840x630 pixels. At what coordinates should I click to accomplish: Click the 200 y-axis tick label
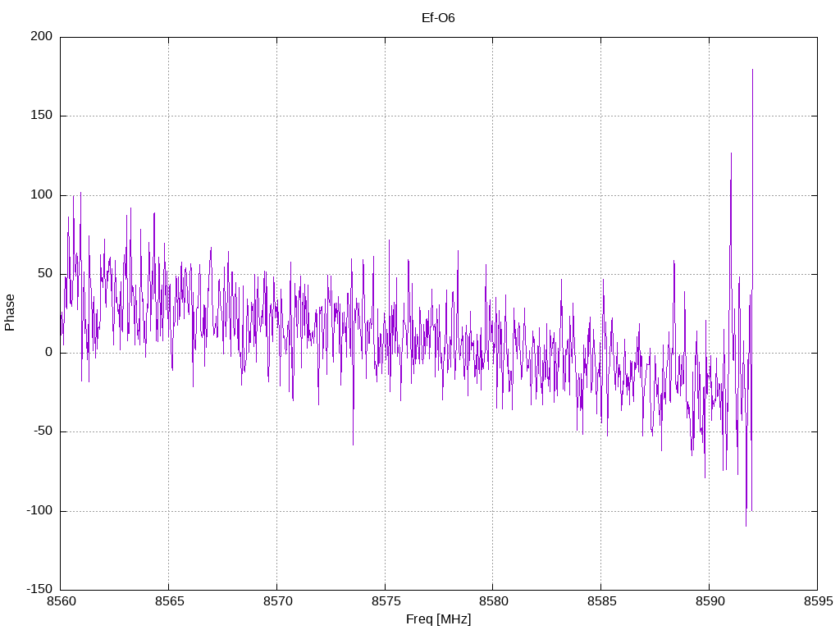(42, 36)
